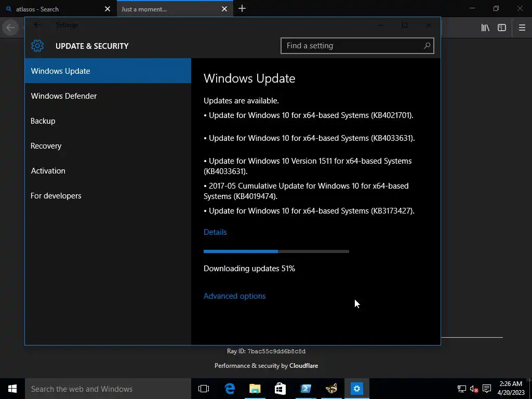The width and height of the screenshot is (532, 399).
Task: Open the Activation section
Action: [x=108, y=171]
